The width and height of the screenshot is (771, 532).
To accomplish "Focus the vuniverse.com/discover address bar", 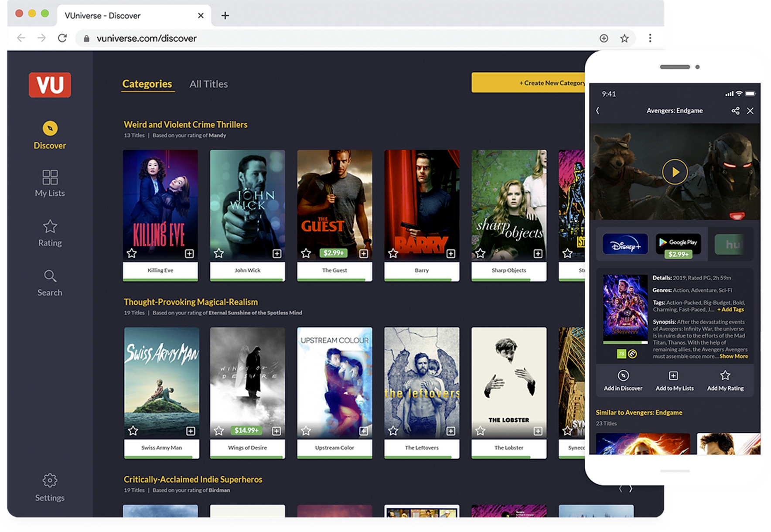I will [x=355, y=38].
